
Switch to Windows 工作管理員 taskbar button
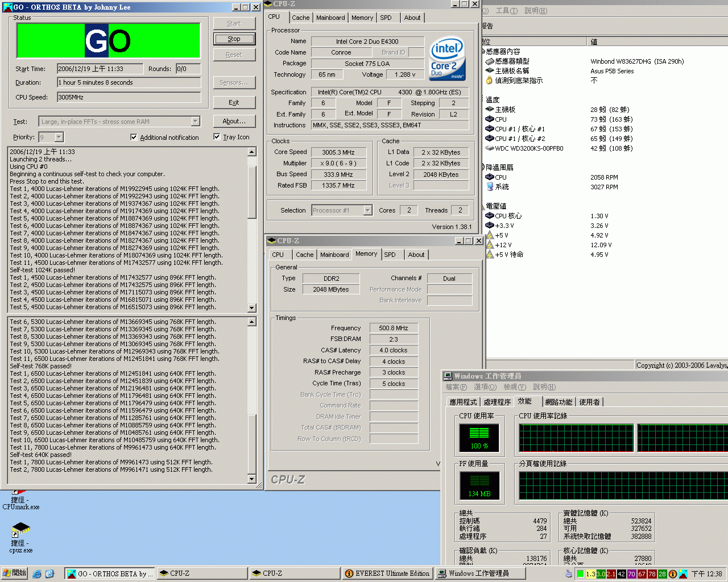click(481, 573)
